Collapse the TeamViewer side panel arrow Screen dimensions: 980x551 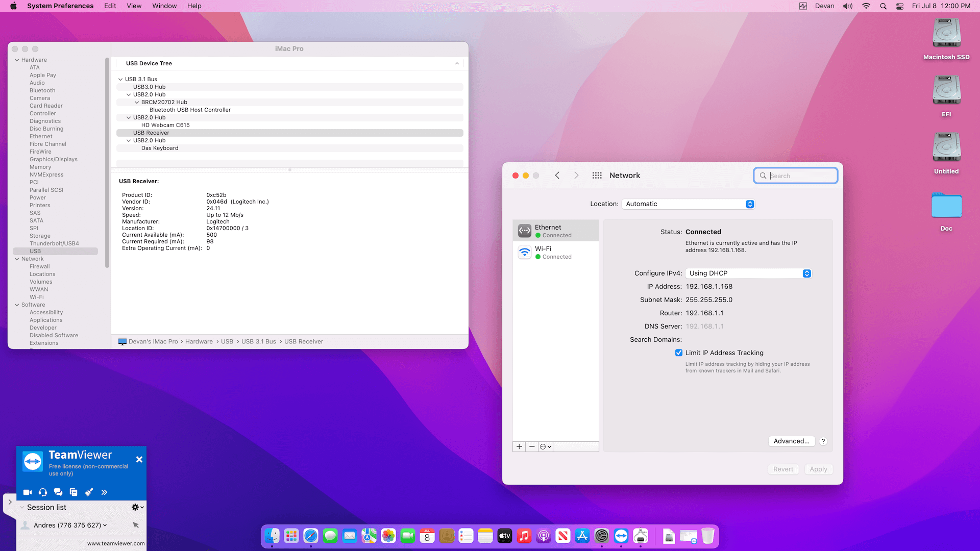pos(10,502)
